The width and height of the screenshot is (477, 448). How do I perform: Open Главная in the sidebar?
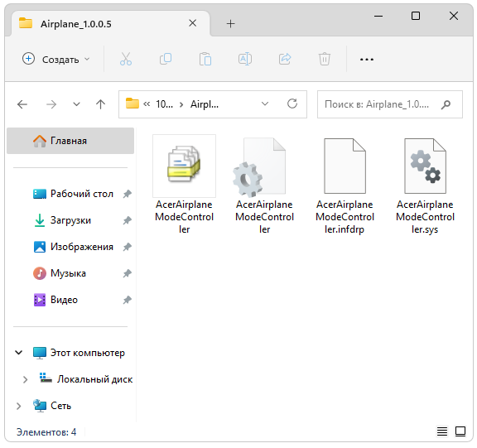pos(70,141)
